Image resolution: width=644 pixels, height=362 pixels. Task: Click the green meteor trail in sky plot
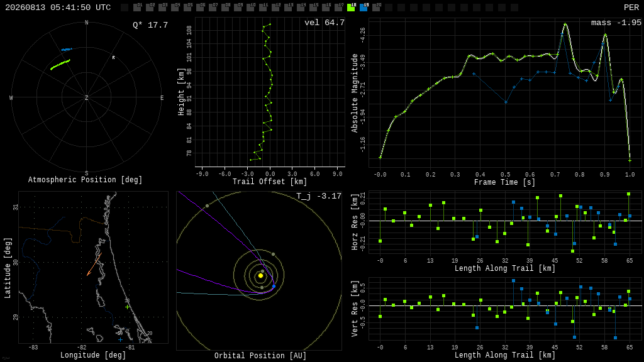(x=60, y=65)
